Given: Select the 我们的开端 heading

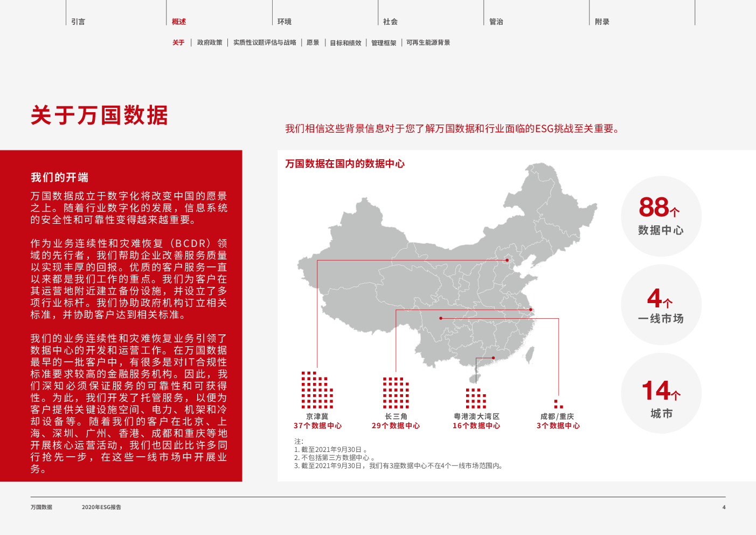Looking at the screenshot, I should pyautogui.click(x=59, y=177).
